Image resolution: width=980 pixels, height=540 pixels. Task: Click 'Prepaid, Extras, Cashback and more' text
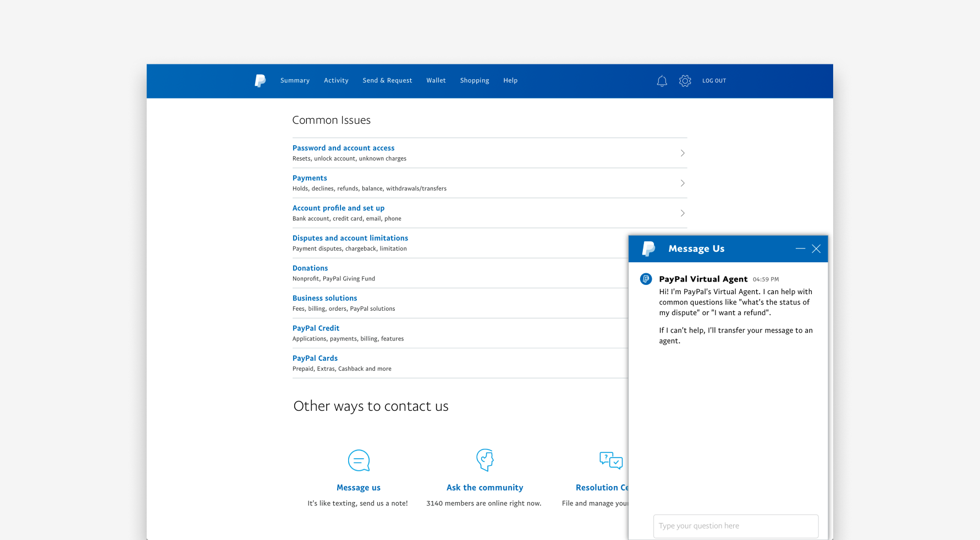coord(342,369)
